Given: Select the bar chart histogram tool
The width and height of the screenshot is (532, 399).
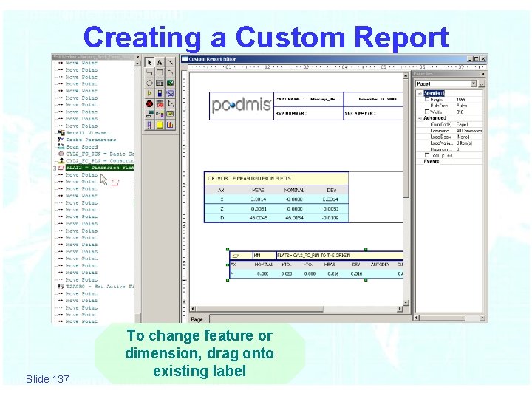Looking at the screenshot, I should (171, 125).
